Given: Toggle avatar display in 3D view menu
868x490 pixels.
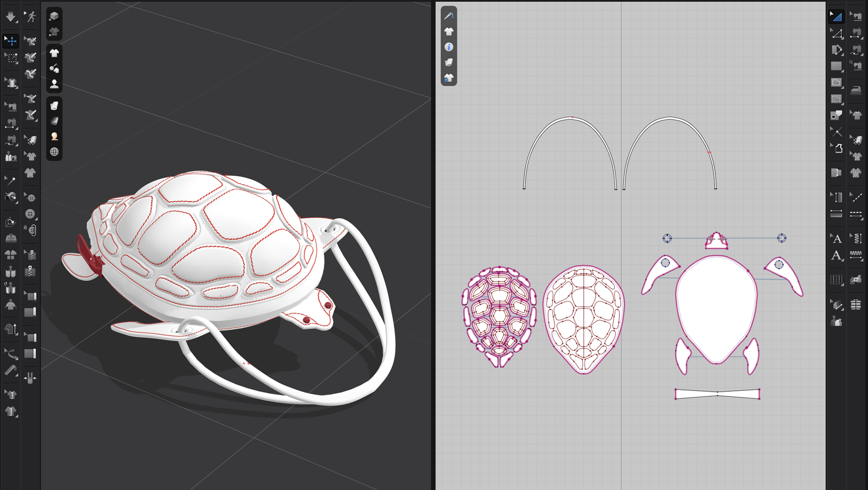Looking at the screenshot, I should [54, 84].
